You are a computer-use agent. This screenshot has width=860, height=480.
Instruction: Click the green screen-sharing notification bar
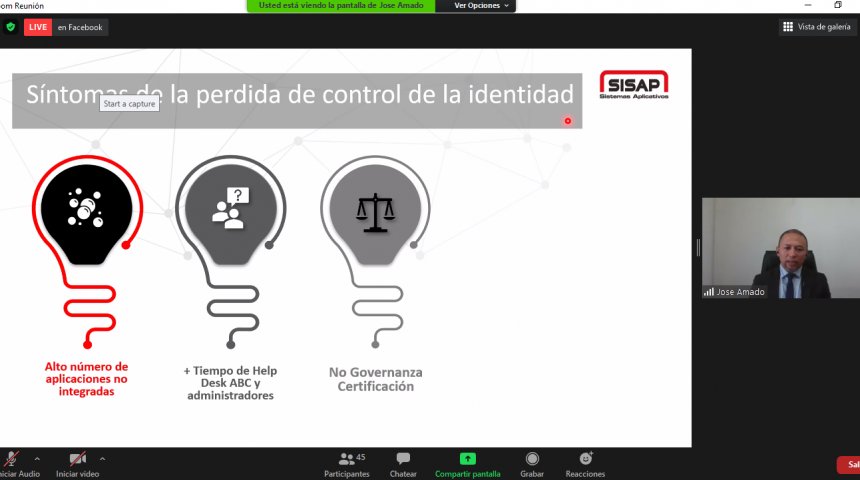coord(341,5)
